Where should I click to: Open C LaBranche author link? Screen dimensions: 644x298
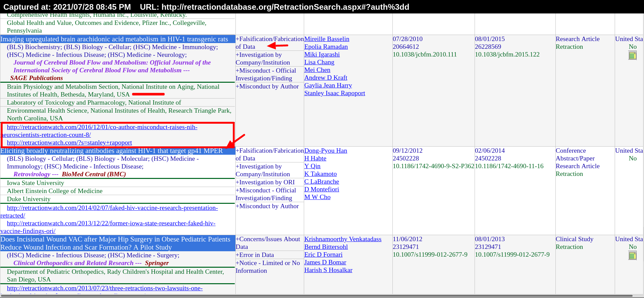[322, 182]
